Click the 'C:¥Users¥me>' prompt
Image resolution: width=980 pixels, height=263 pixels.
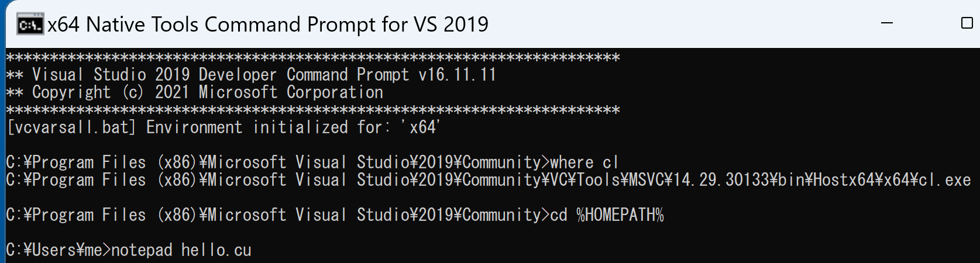pos(58,250)
